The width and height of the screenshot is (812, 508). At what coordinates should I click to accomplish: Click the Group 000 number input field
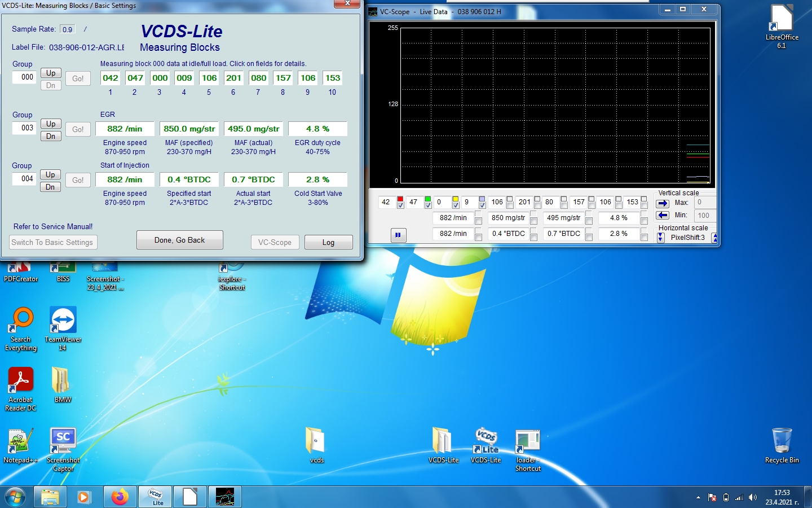tap(25, 77)
